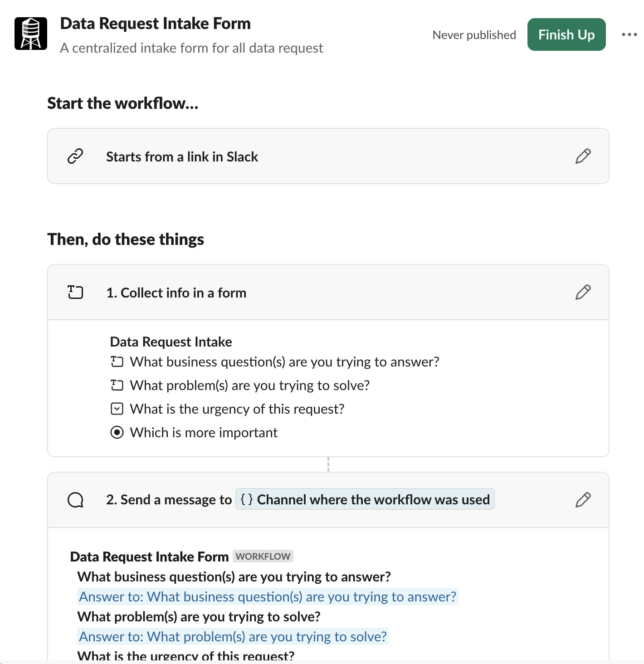Image resolution: width=644 pixels, height=664 pixels.
Task: Click the "Answer to: What problem(s)" link
Action: click(x=232, y=636)
